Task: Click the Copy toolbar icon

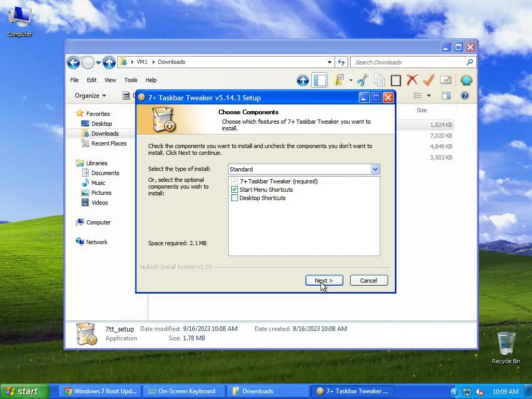Action: 379,80
